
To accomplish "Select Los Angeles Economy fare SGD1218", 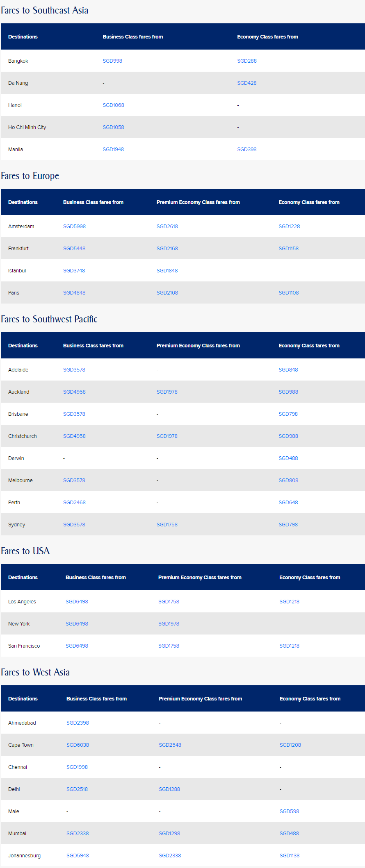I will 289,602.
